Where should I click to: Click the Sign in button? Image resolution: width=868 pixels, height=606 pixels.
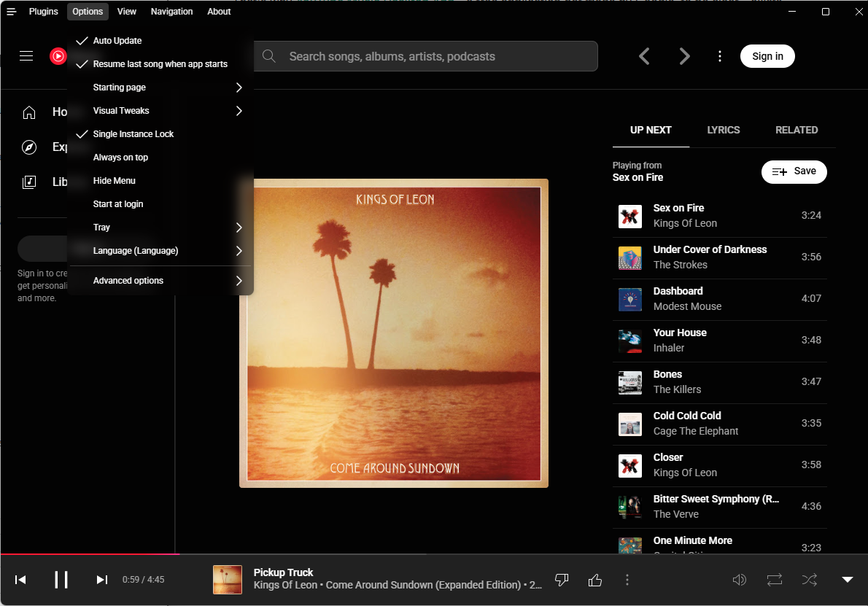(767, 56)
